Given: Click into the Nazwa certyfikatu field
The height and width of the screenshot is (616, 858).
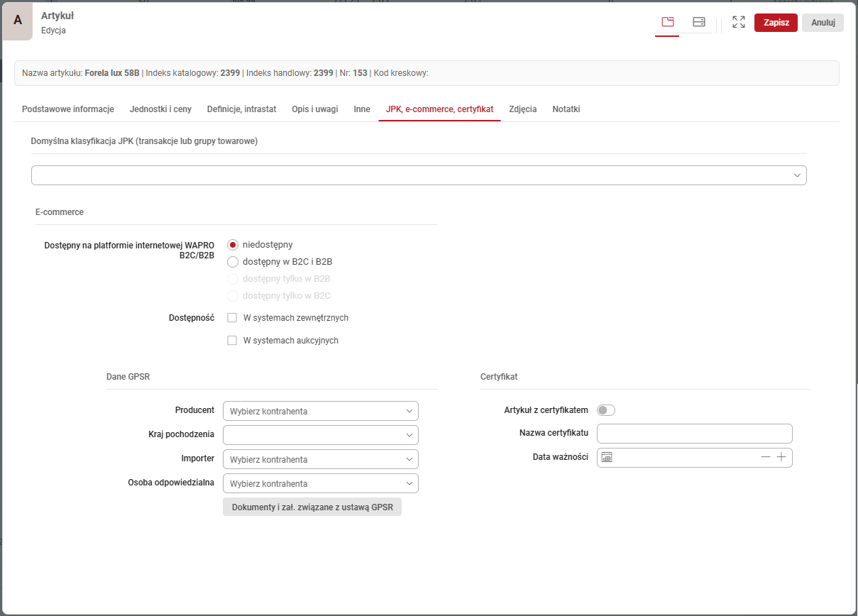Looking at the screenshot, I should [694, 434].
